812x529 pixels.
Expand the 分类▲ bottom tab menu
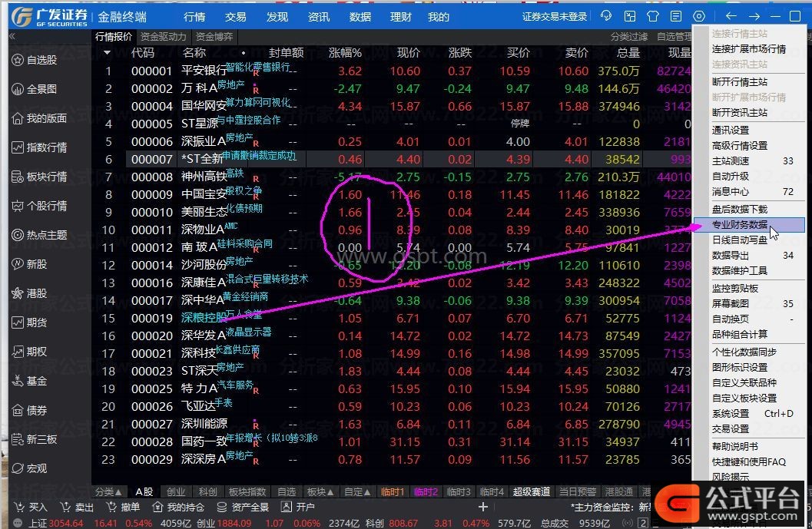point(109,491)
